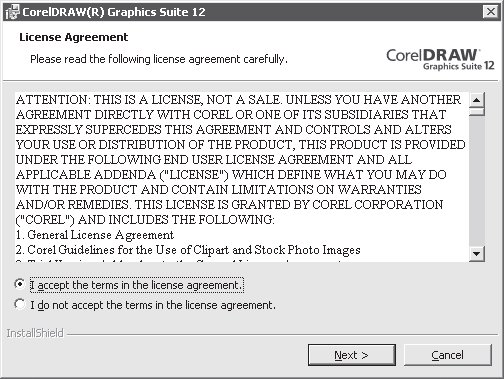Click the '1. General License Agreement' line
This screenshot has height=379, width=504.
[x=95, y=235]
